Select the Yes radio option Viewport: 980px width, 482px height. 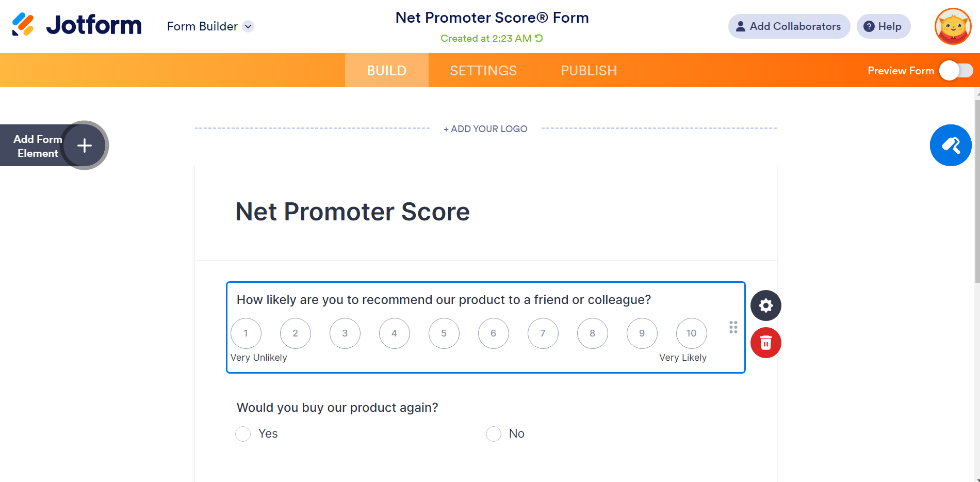pos(243,434)
